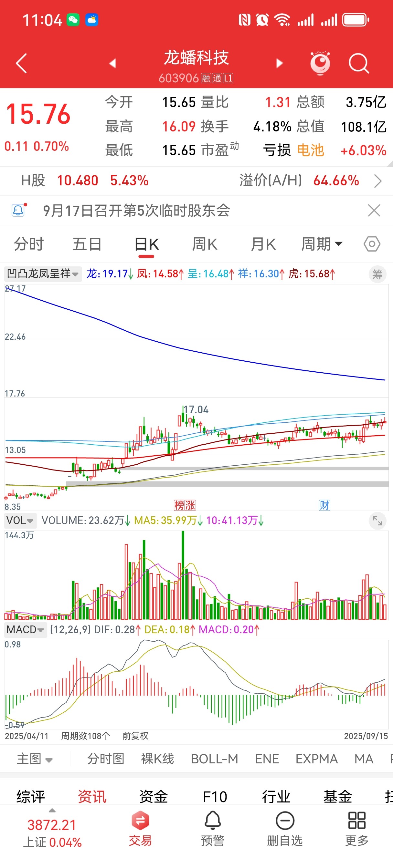Open the 综评 tab

click(31, 797)
